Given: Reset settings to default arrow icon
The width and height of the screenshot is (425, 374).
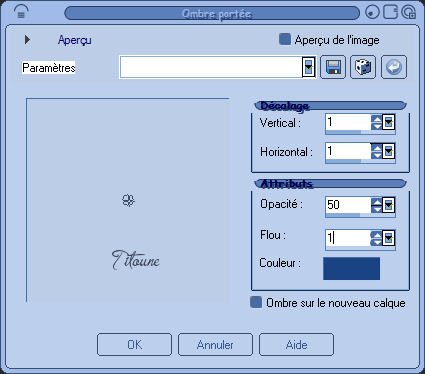Looking at the screenshot, I should pos(394,67).
